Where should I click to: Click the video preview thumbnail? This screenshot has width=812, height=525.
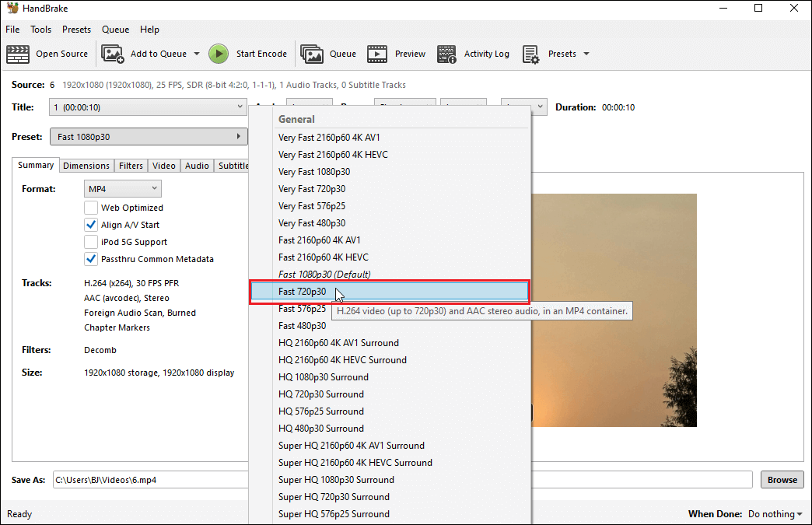tap(614, 310)
